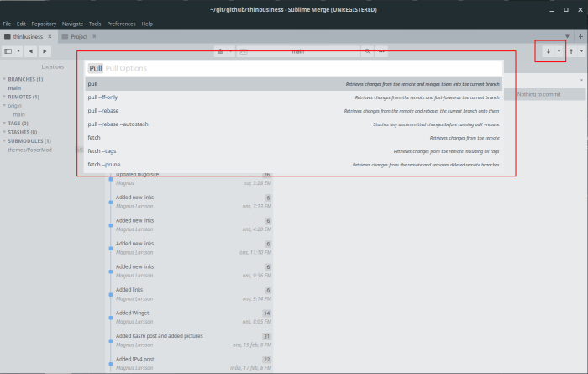The image size is (588, 374).
Task: Close the thinbusiness tab
Action: pyautogui.click(x=50, y=36)
